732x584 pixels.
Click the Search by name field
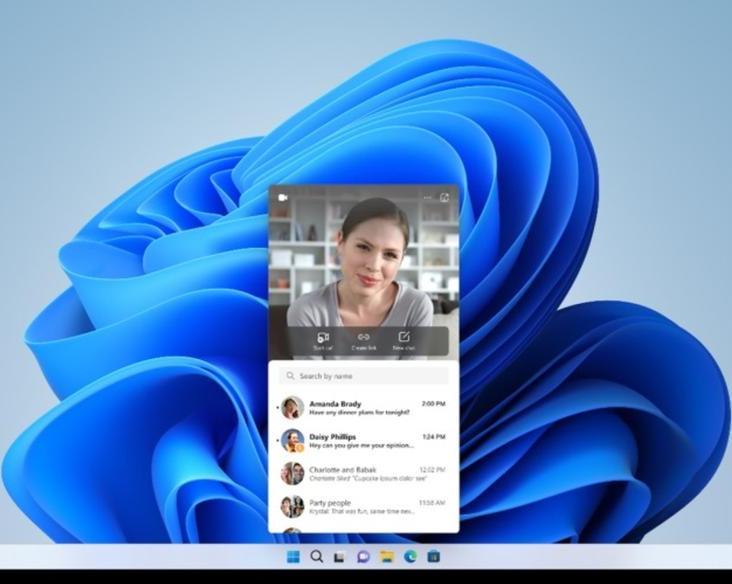[364, 376]
